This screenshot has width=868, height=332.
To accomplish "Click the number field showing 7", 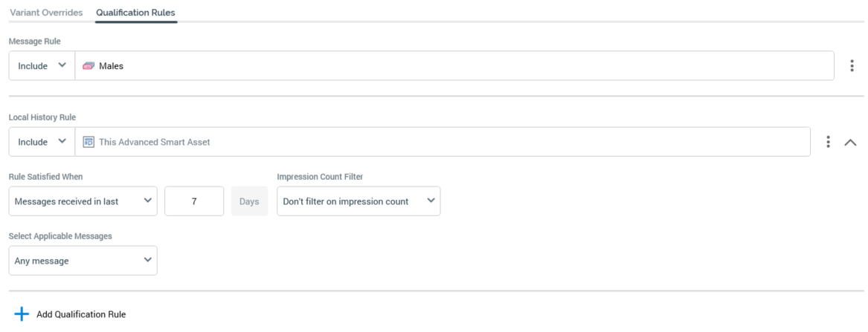I will coord(193,201).
